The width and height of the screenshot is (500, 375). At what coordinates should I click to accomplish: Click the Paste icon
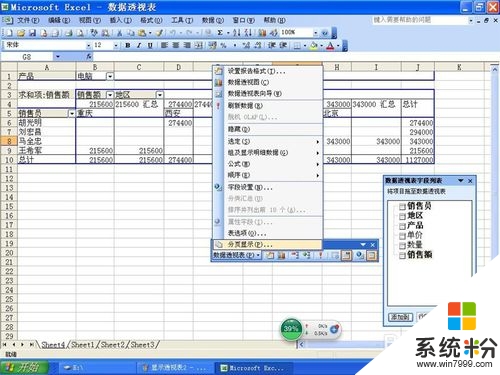click(142, 33)
